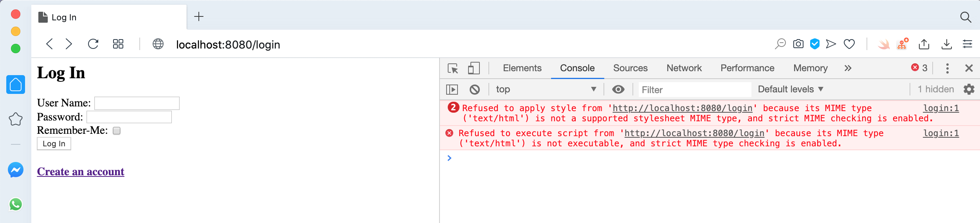Switch to the Memory tab
The image size is (980, 223).
point(811,68)
